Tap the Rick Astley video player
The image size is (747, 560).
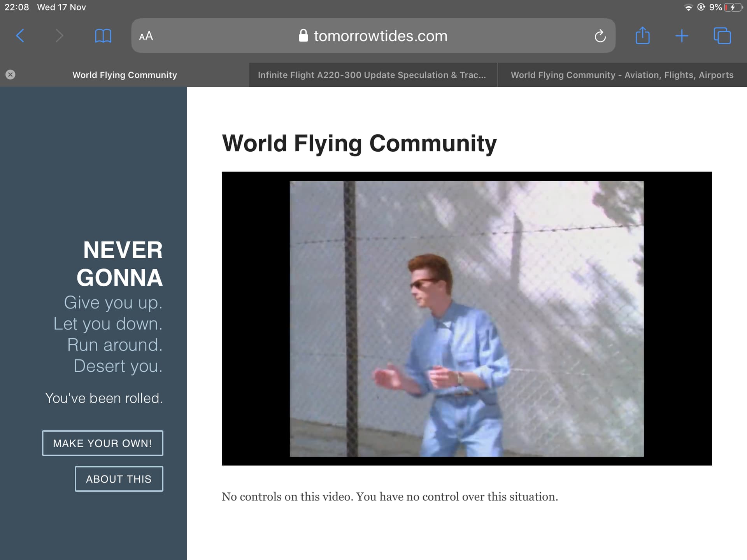pos(466,318)
